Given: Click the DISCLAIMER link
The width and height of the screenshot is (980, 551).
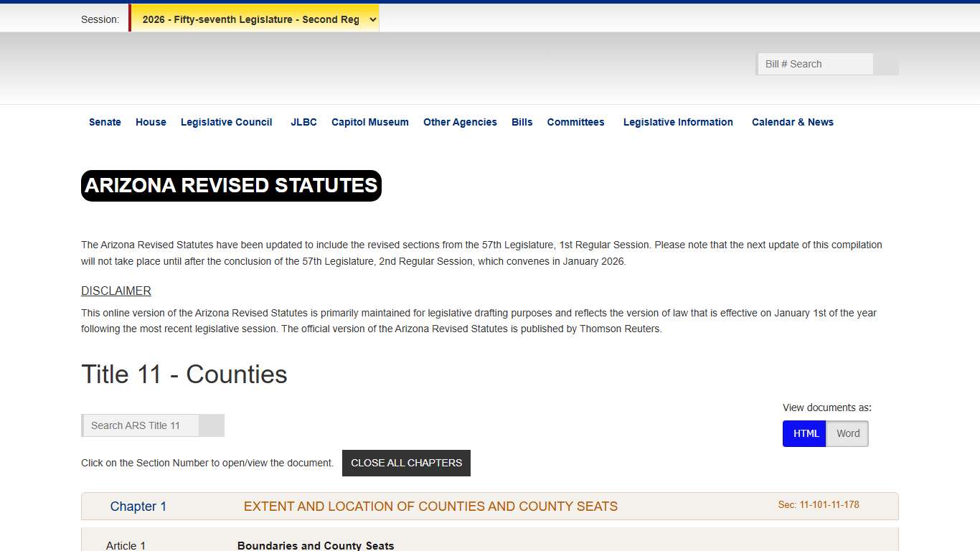Looking at the screenshot, I should pyautogui.click(x=116, y=291).
